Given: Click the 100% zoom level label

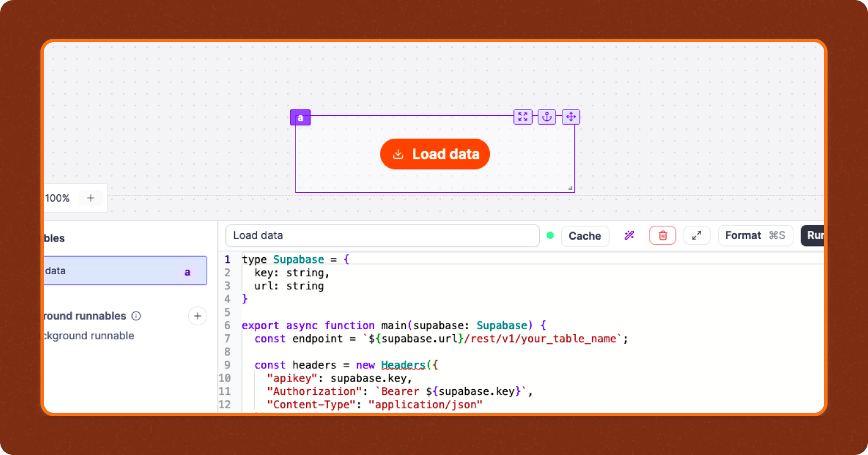Looking at the screenshot, I should tap(57, 198).
